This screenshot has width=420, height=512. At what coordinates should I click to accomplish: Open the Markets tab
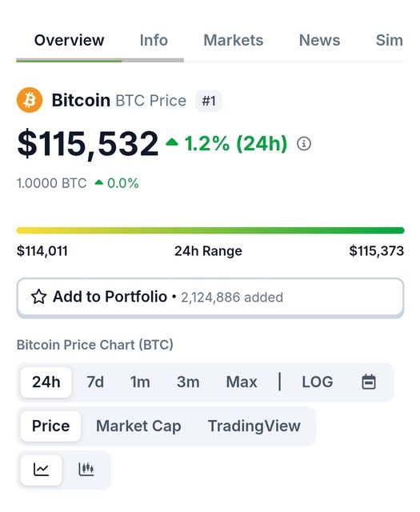(x=233, y=41)
